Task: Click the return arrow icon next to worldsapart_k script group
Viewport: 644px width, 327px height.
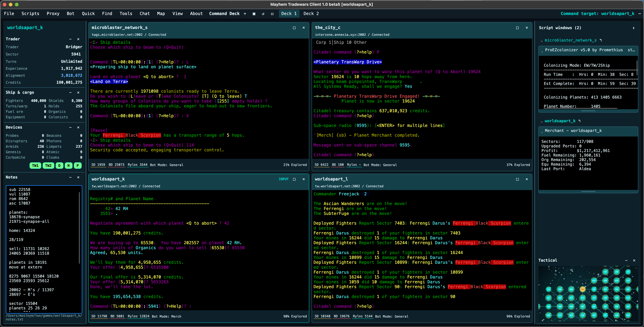Action: pos(579,121)
